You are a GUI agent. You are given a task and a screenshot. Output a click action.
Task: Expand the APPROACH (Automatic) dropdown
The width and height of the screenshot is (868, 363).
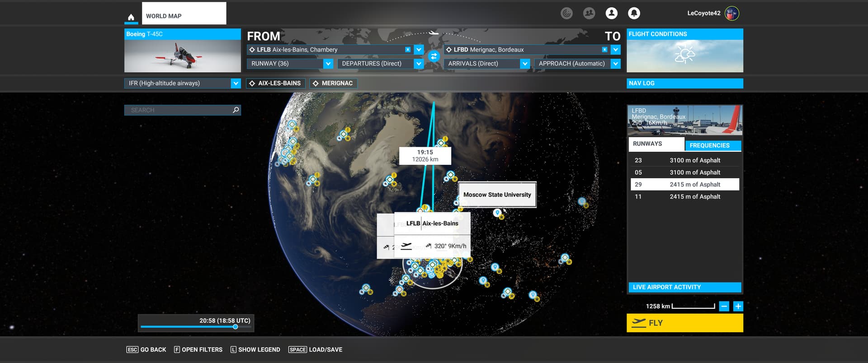pos(615,64)
